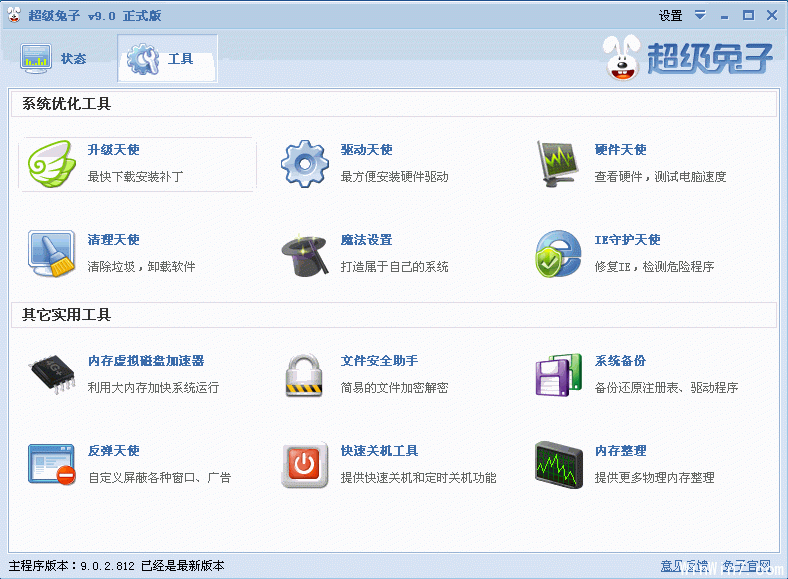Image resolution: width=788 pixels, height=579 pixels.
Task: Click description 简易的文件加密解密
Action: tap(395, 387)
